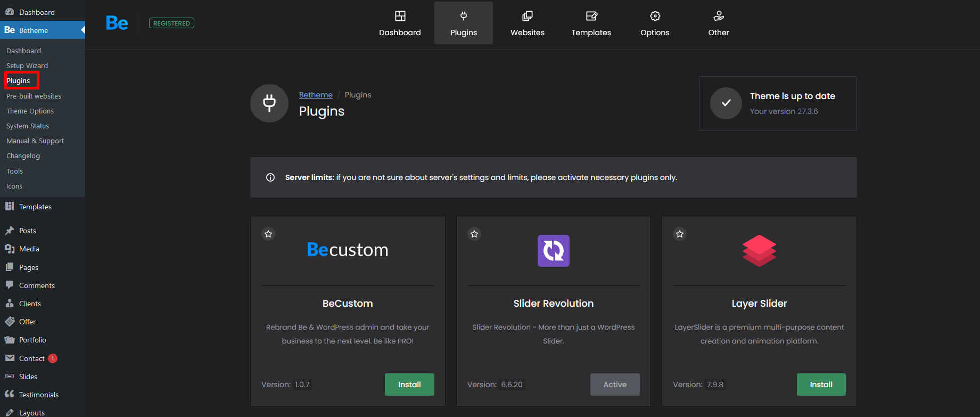Open Testimonials in sidebar
Screen dimensions: 980x417
43,395
